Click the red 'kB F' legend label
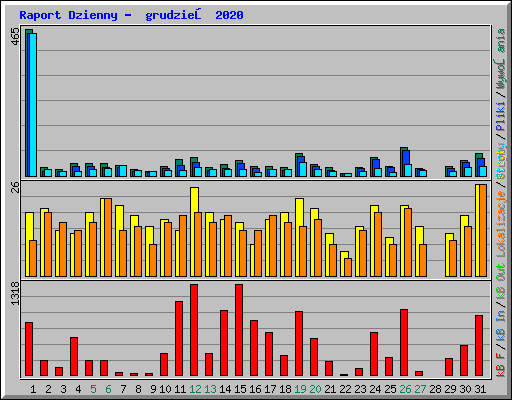This screenshot has width=512, height=400. [501, 365]
